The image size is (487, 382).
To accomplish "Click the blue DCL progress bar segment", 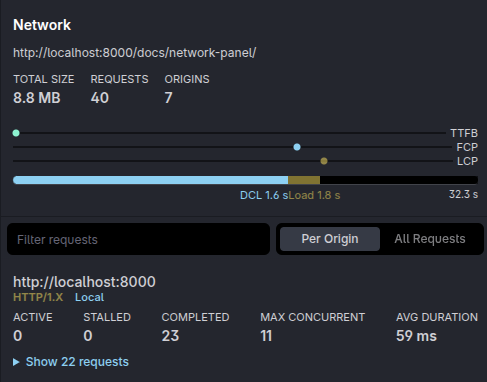I will (x=150, y=180).
